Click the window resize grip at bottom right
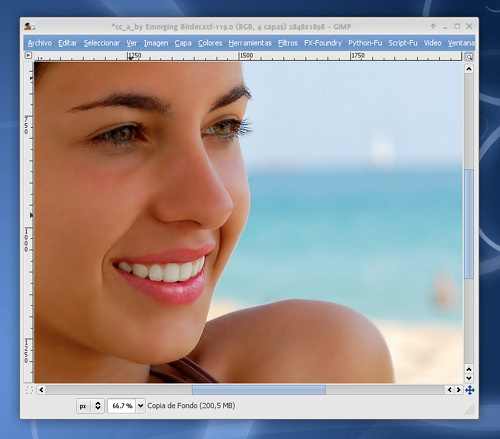 point(470,410)
